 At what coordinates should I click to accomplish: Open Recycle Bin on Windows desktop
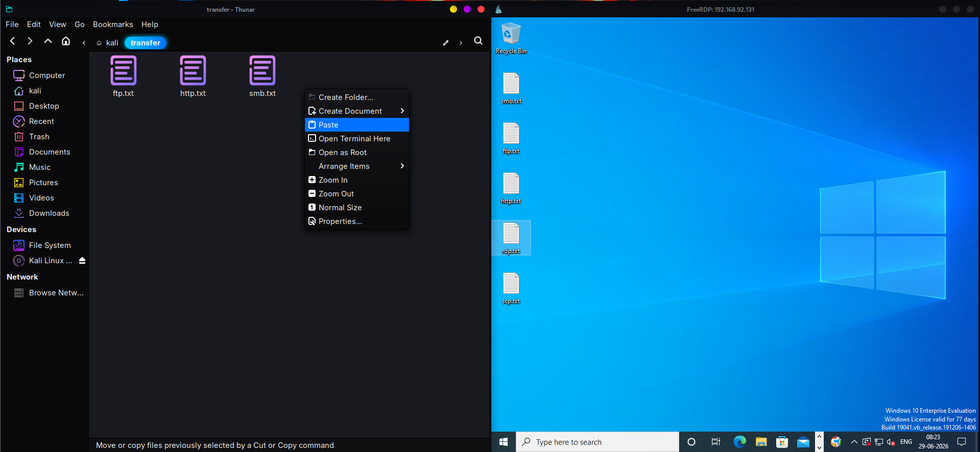[x=511, y=38]
